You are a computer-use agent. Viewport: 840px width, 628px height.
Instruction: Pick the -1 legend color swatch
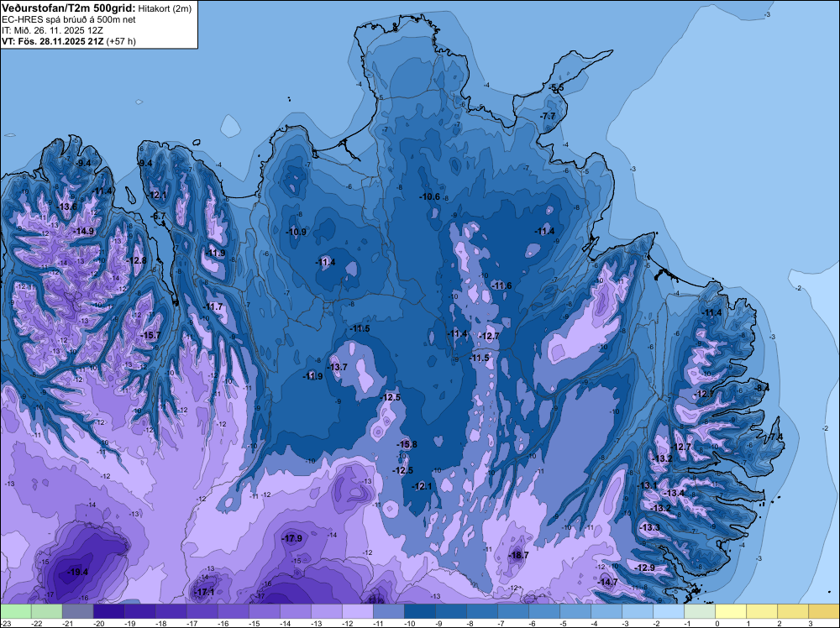pos(699,611)
